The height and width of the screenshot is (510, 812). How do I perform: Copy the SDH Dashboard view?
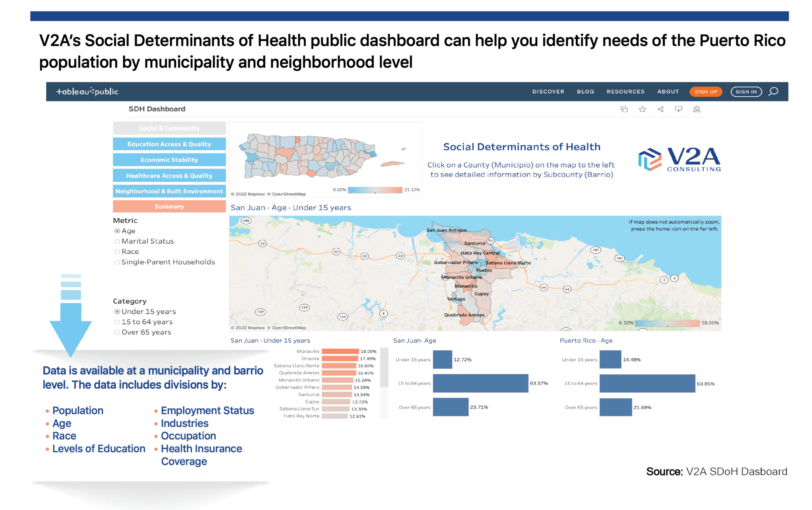click(624, 109)
